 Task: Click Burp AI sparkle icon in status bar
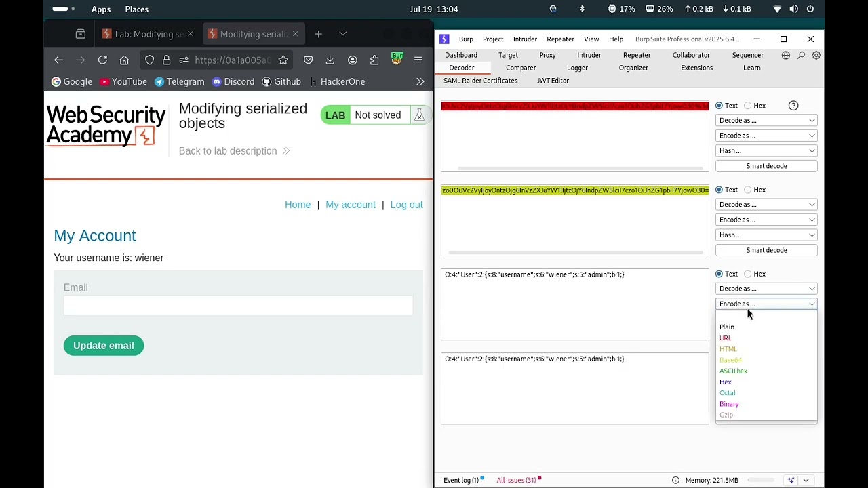[x=791, y=480]
